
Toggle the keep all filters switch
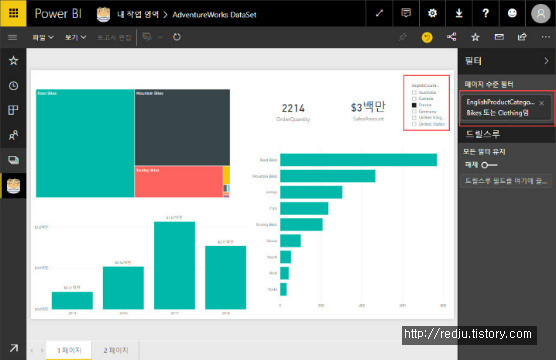[x=489, y=165]
